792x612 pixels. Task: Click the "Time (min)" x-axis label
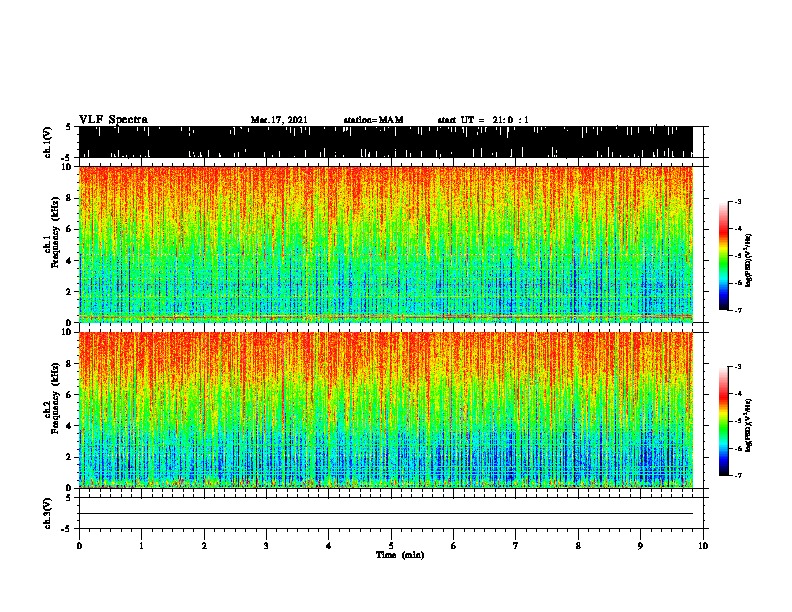point(400,555)
